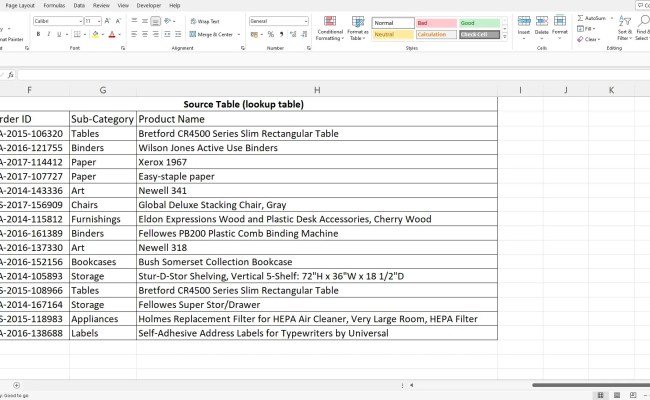650x400 pixels.
Task: Open Format as Table
Action: click(x=358, y=28)
